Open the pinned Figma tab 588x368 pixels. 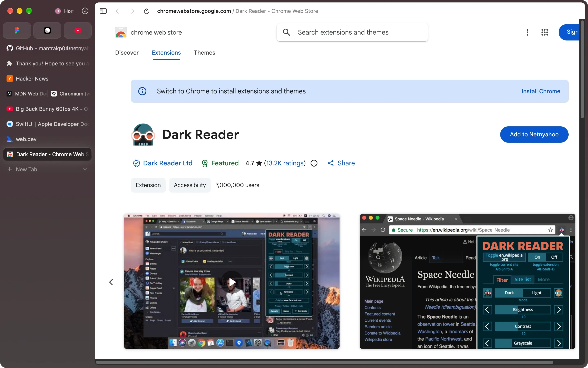tap(17, 30)
